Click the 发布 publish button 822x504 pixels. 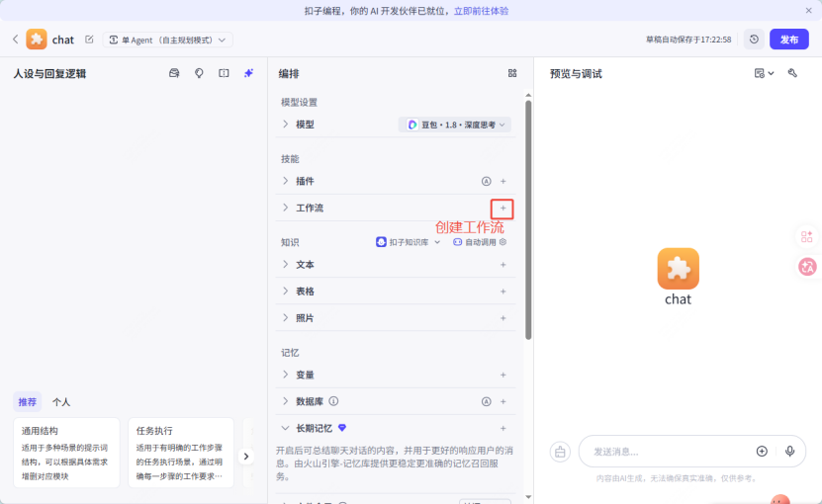[x=789, y=40]
